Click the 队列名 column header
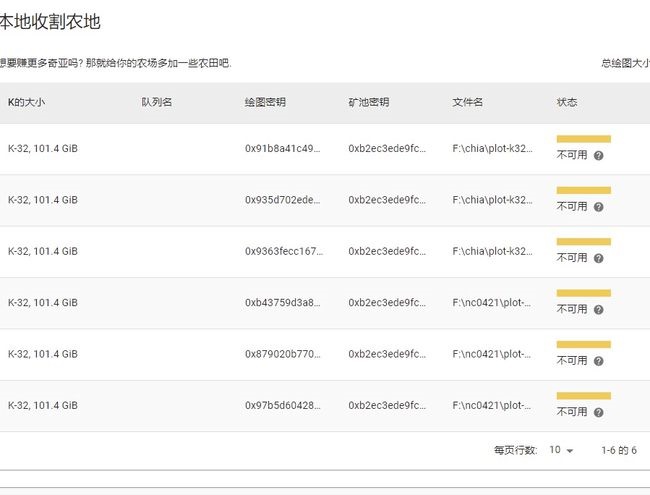The width and height of the screenshot is (650, 495). 157,103
